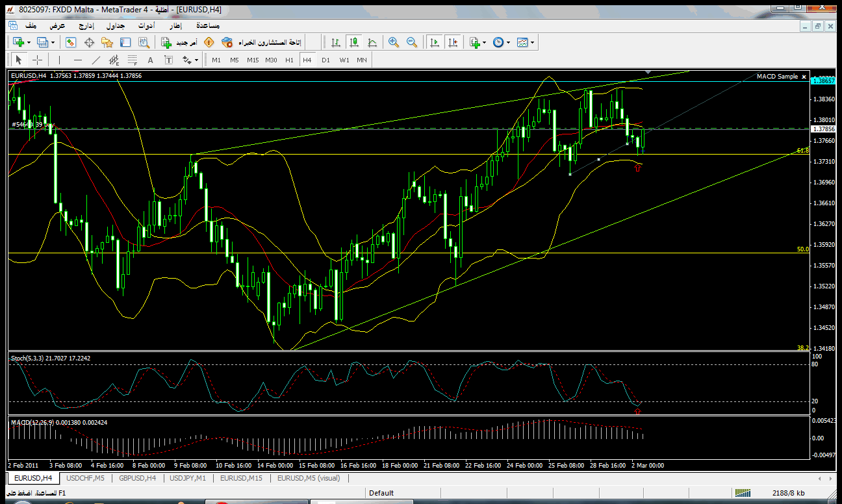Expand the New Chart dropdown arrow
The height and width of the screenshot is (504, 842).
29,42
